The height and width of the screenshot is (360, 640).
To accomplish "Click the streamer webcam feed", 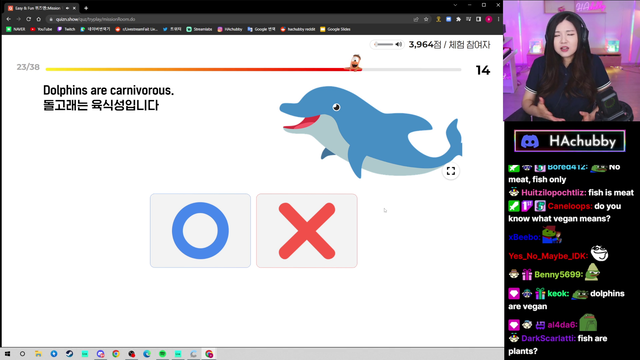I will pyautogui.click(x=571, y=60).
